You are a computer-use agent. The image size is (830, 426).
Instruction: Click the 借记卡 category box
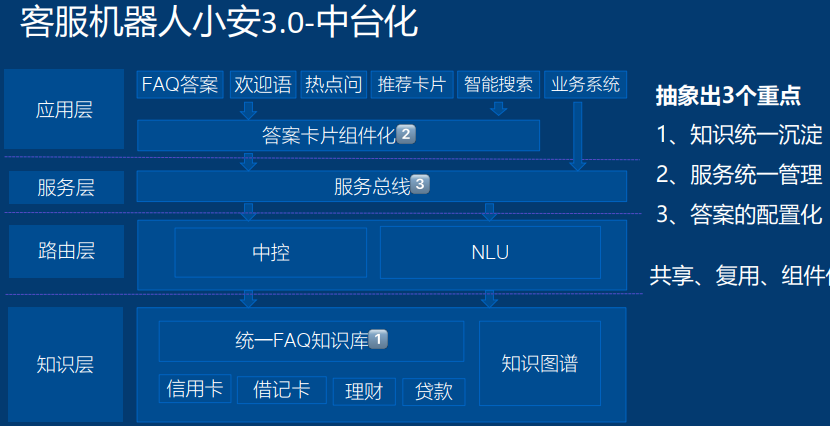point(281,388)
